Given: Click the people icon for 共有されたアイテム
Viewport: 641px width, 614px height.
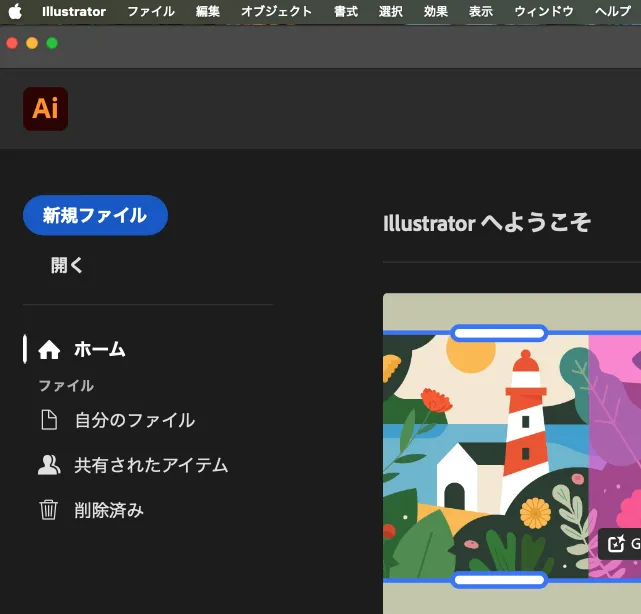Looking at the screenshot, I should pos(49,465).
